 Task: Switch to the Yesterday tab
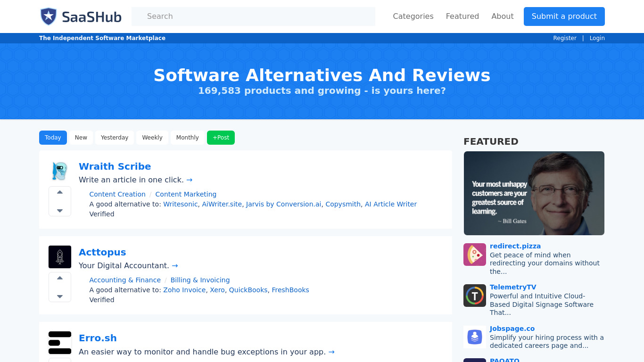pyautogui.click(x=115, y=138)
